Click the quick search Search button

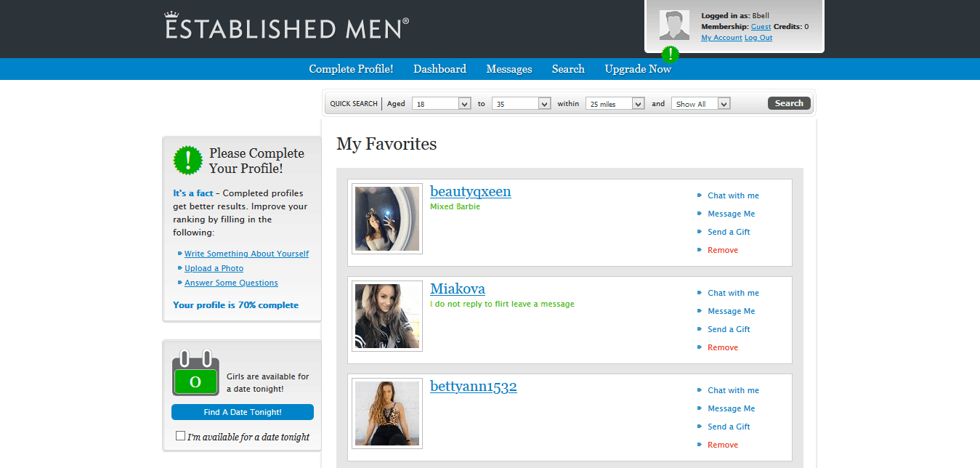(789, 103)
